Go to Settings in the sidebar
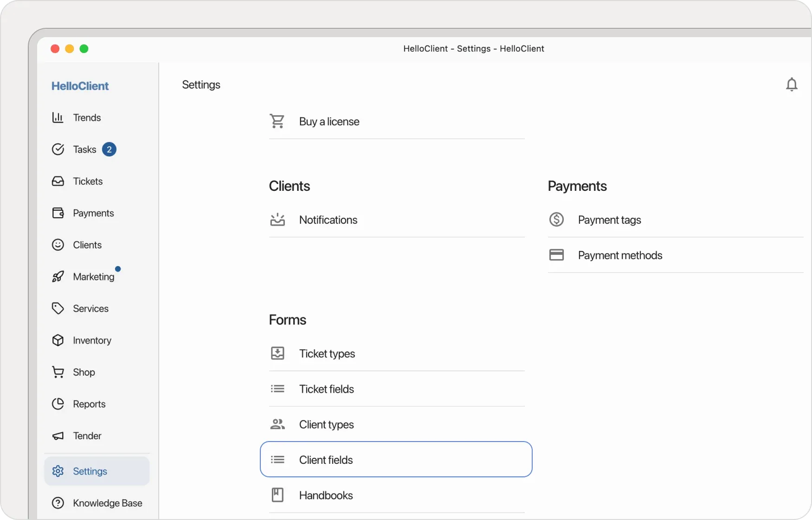Viewport: 812px width, 520px height. point(90,471)
